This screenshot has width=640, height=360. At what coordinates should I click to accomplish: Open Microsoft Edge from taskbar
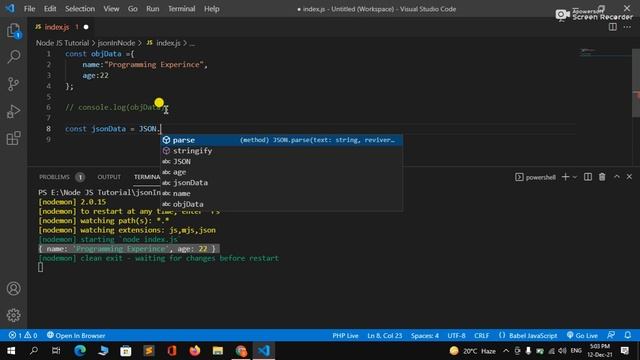pyautogui.click(x=80, y=351)
